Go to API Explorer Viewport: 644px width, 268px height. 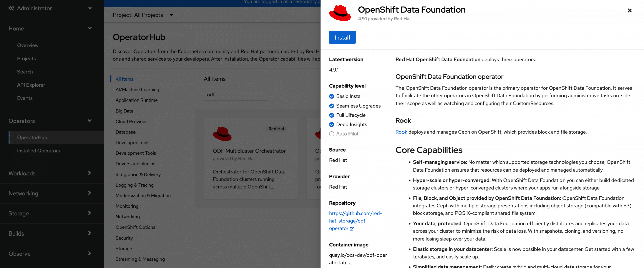(31, 85)
